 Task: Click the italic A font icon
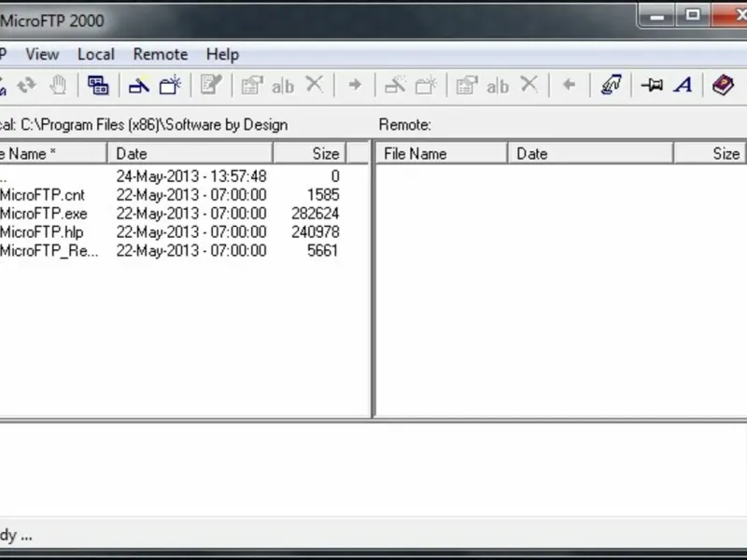click(684, 85)
